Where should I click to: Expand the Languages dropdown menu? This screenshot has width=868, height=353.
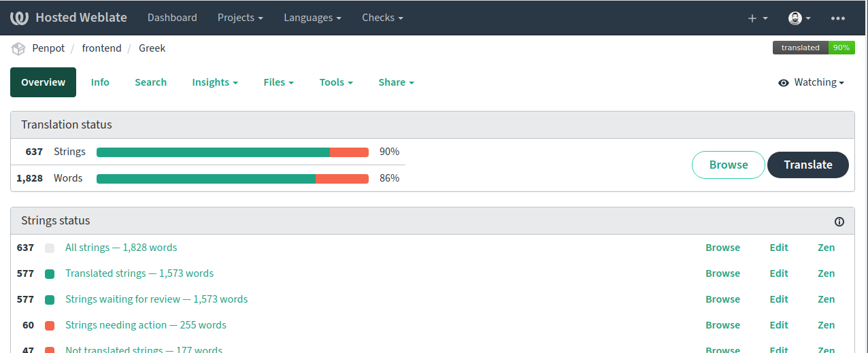(x=312, y=18)
